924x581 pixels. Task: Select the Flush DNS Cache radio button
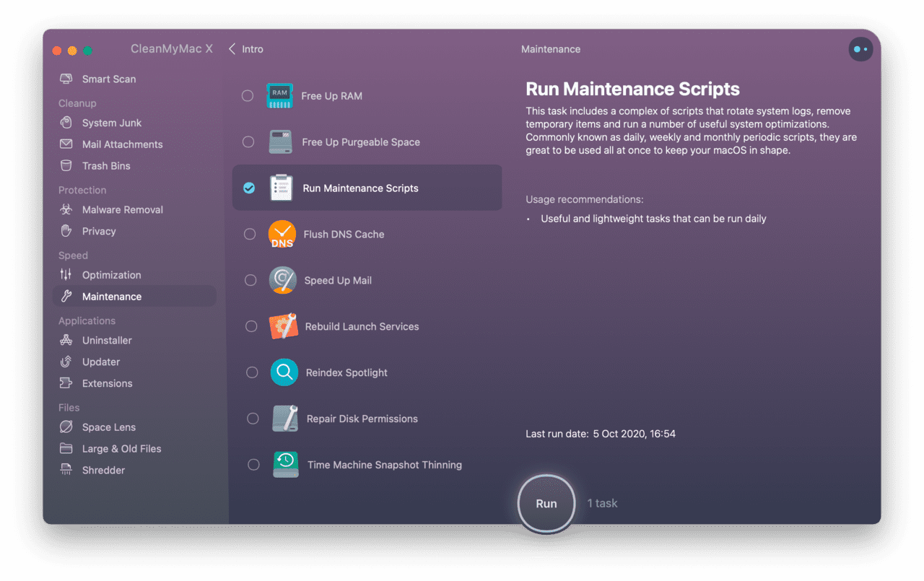pyautogui.click(x=250, y=235)
